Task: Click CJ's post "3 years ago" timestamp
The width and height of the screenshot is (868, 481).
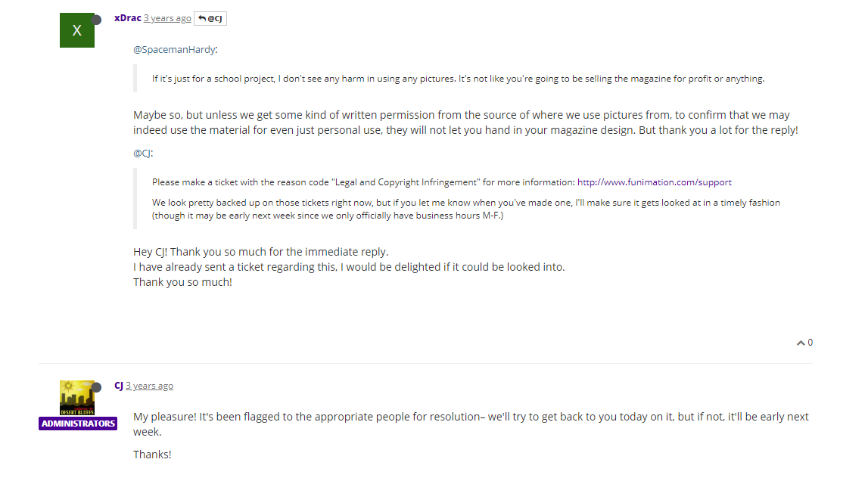Action: pos(149,386)
